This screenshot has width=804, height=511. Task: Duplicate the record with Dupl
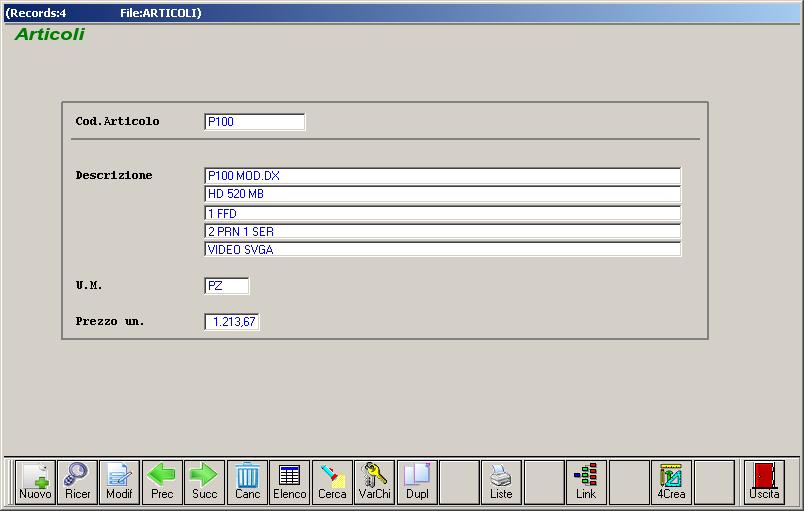[417, 481]
